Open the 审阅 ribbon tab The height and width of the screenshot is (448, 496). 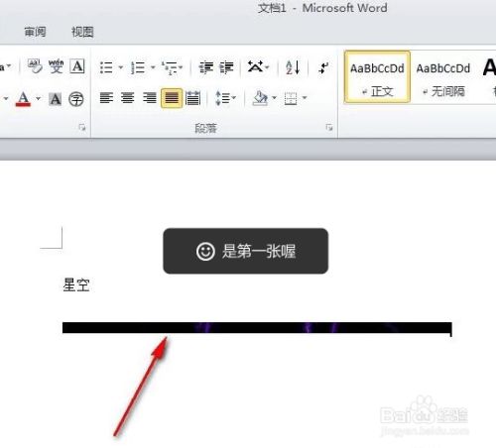tap(35, 32)
